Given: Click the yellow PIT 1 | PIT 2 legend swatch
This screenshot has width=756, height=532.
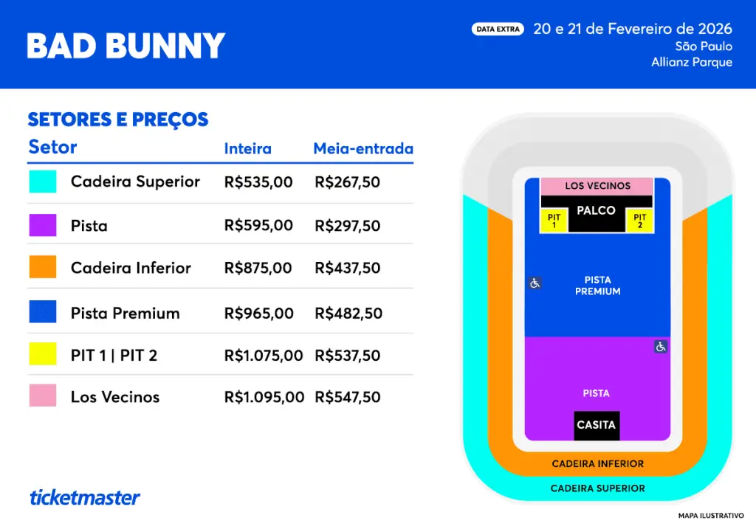Looking at the screenshot, I should click(43, 355).
